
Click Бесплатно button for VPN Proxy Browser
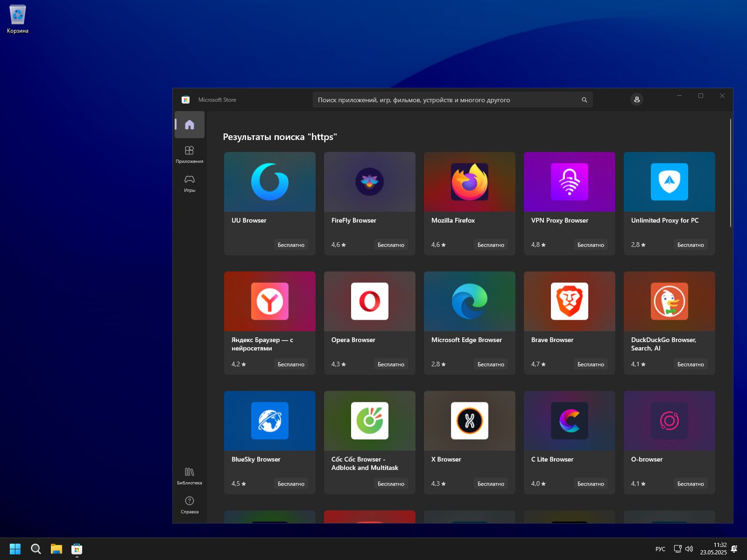[591, 245]
